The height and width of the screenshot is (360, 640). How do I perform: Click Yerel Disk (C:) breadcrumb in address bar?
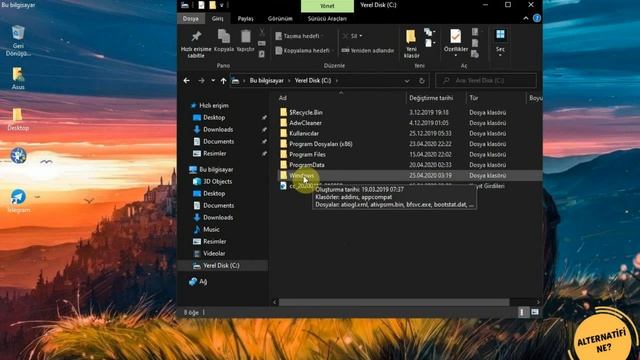click(313, 81)
